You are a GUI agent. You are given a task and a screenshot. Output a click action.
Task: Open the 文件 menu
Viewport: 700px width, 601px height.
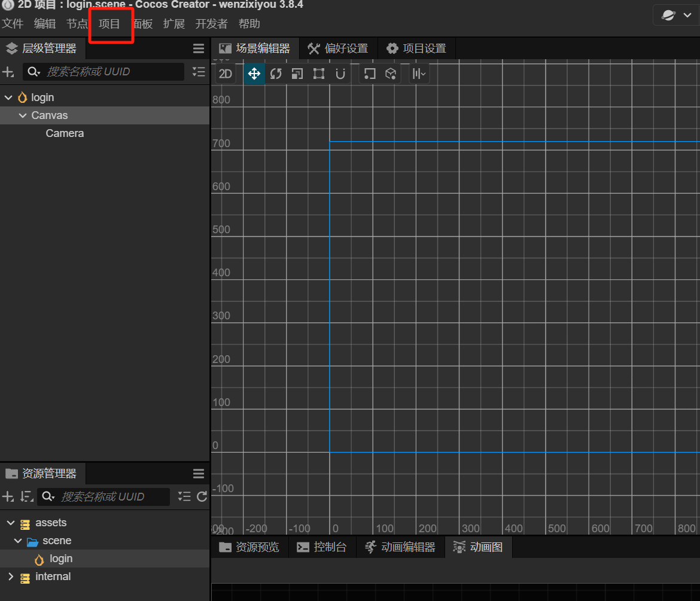(13, 24)
